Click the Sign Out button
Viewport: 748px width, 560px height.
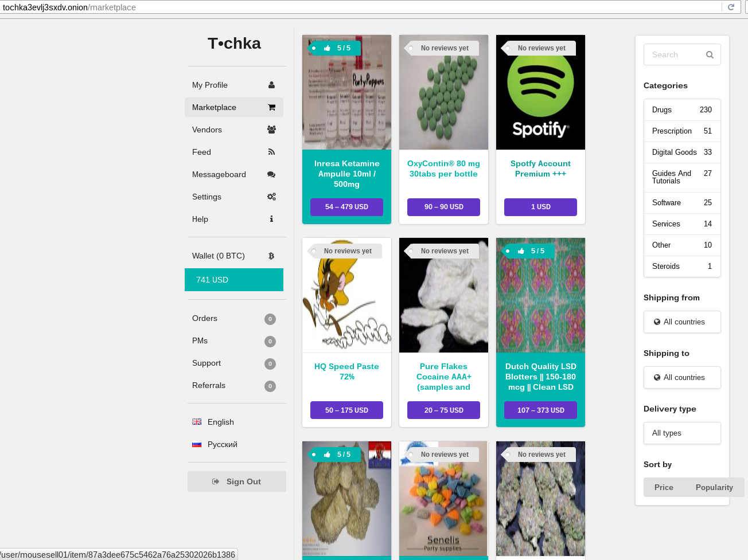pos(237,481)
